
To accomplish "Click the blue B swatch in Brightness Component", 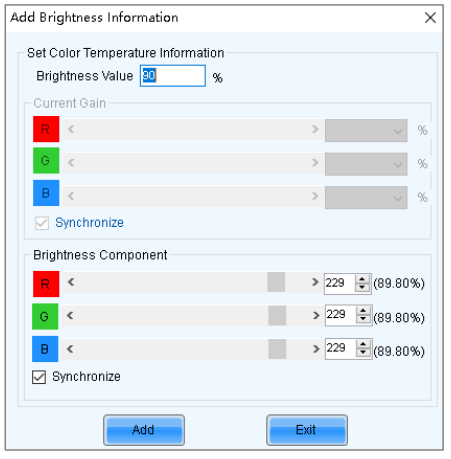I will 45,349.
